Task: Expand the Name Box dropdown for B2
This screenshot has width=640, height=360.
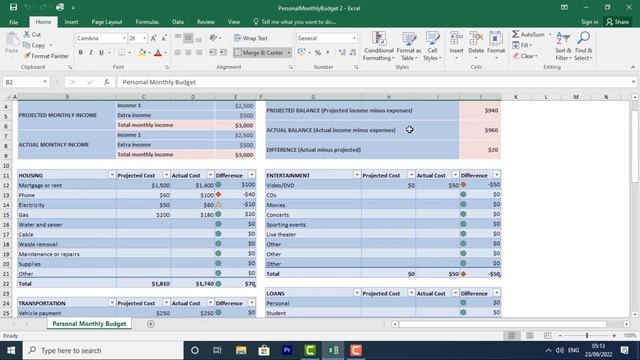Action: pos(45,82)
